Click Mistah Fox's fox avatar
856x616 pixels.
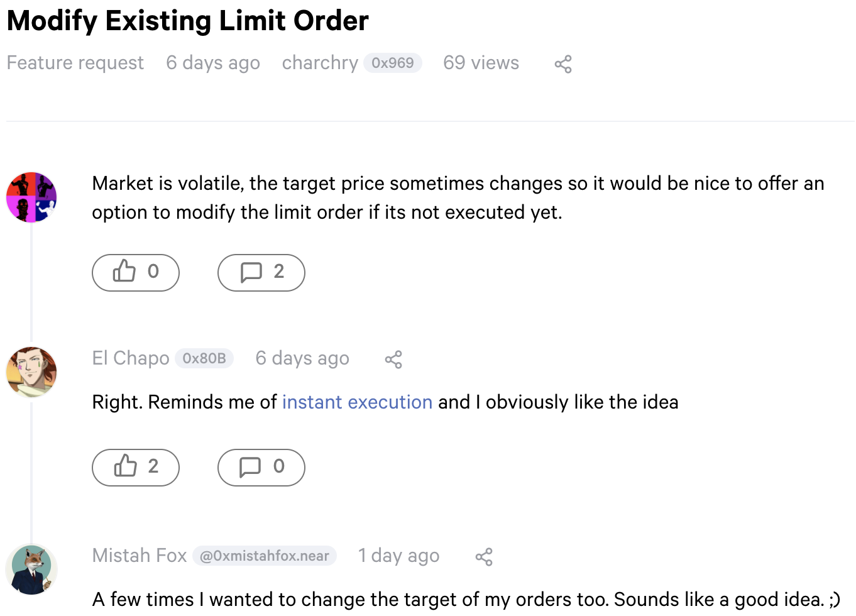(x=31, y=569)
